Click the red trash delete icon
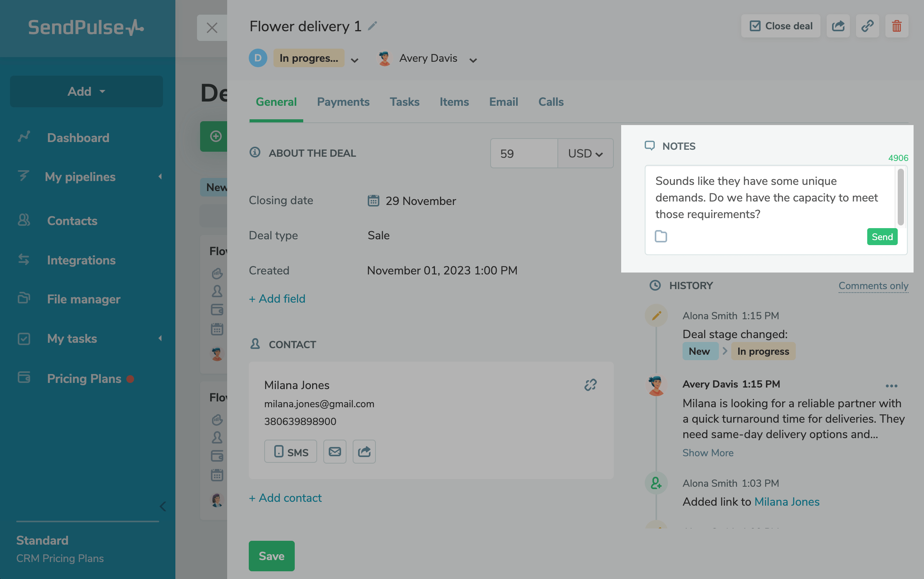Screen dimensions: 924x579 pyautogui.click(x=897, y=26)
